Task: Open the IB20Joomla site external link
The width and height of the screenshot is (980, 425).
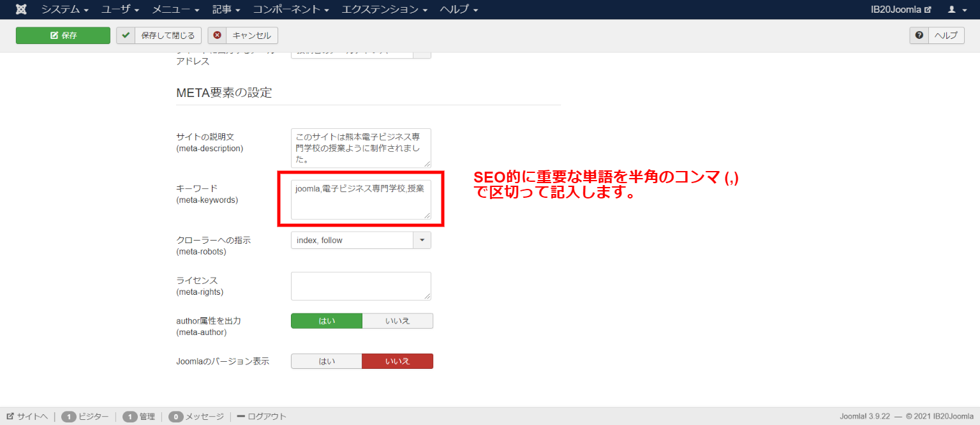Action: [901, 10]
